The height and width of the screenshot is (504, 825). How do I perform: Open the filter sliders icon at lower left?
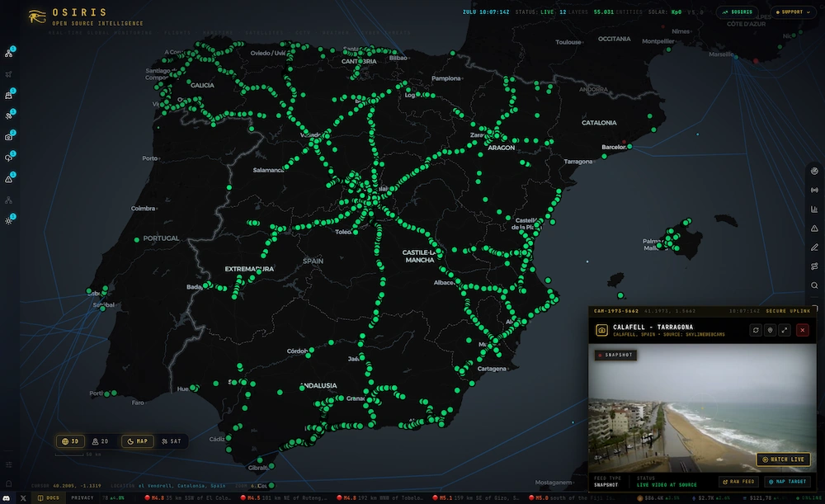tap(9, 464)
